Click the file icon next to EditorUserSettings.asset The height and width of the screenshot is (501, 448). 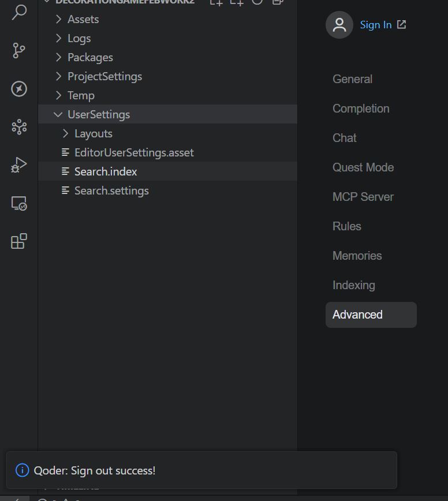tap(65, 152)
